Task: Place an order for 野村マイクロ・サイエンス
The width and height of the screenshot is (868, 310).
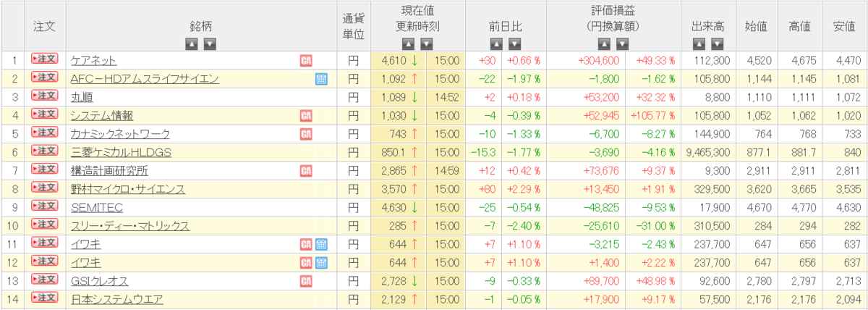Action: point(44,188)
